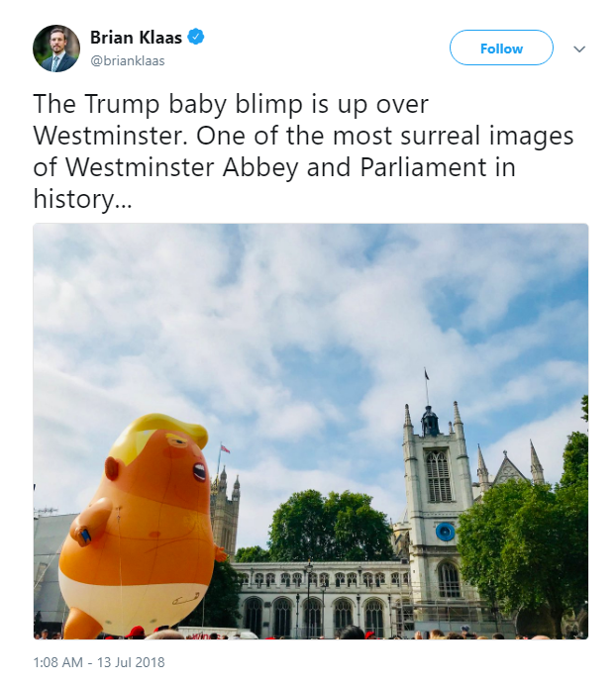Expand the tweet options chevron
This screenshot has height=684, width=616.
tap(579, 49)
